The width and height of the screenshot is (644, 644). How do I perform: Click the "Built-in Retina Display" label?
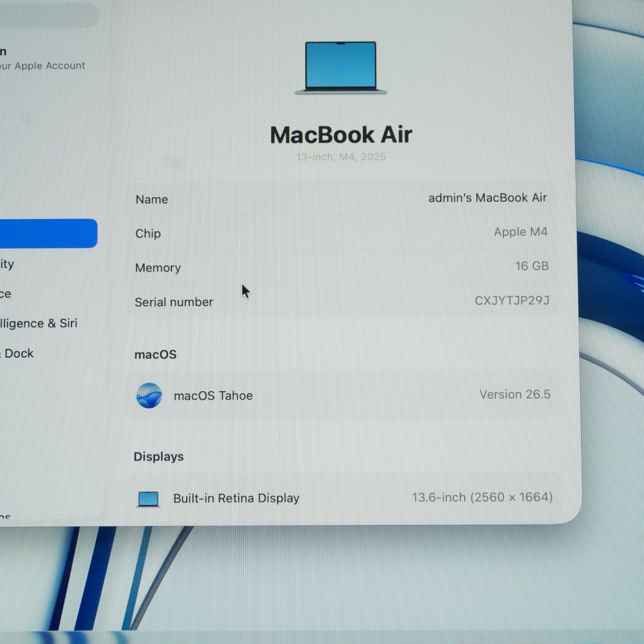pos(236,498)
